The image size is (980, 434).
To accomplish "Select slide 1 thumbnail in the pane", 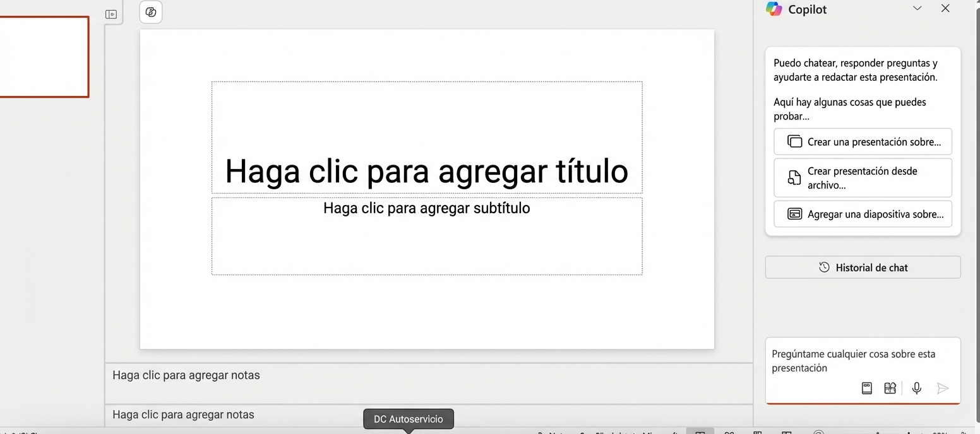I will (44, 57).
